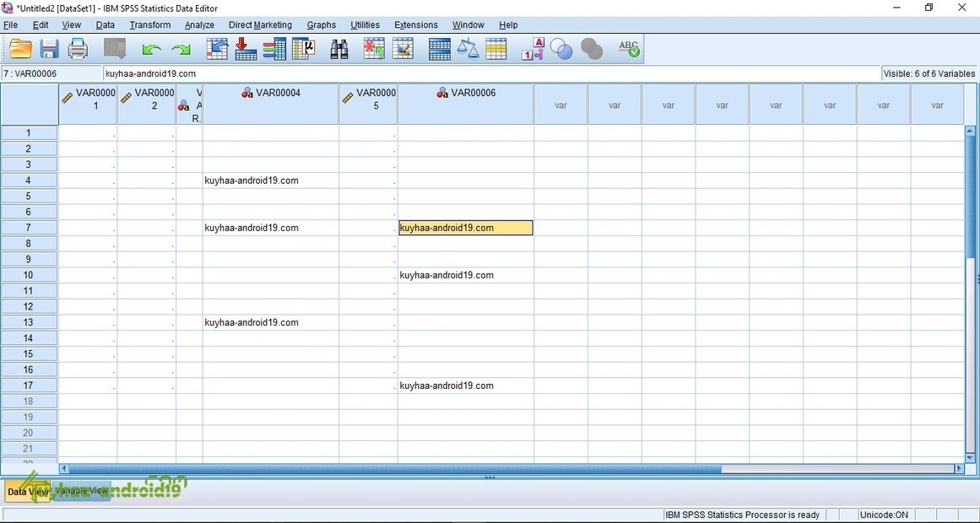Image resolution: width=980 pixels, height=523 pixels.
Task: Save the dataset with the floppy disk icon
Action: point(49,50)
